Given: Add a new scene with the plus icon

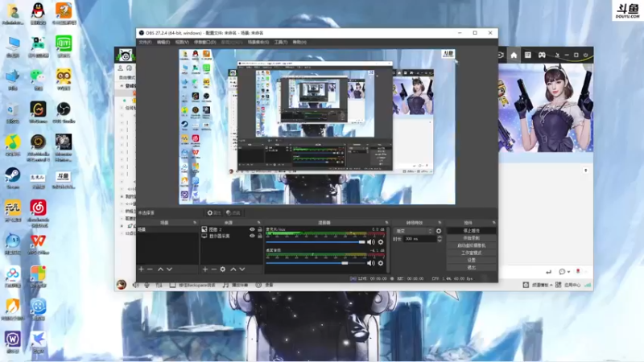Looking at the screenshot, I should [142, 269].
